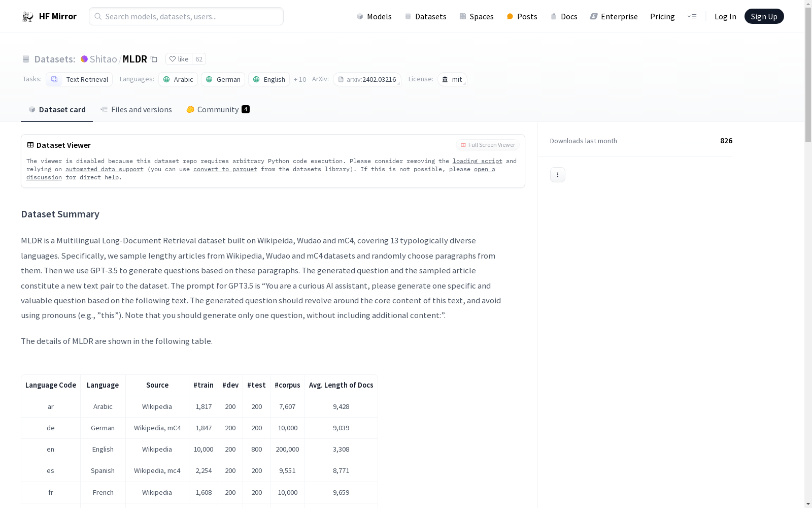Open Full Screen Viewer

pyautogui.click(x=488, y=145)
